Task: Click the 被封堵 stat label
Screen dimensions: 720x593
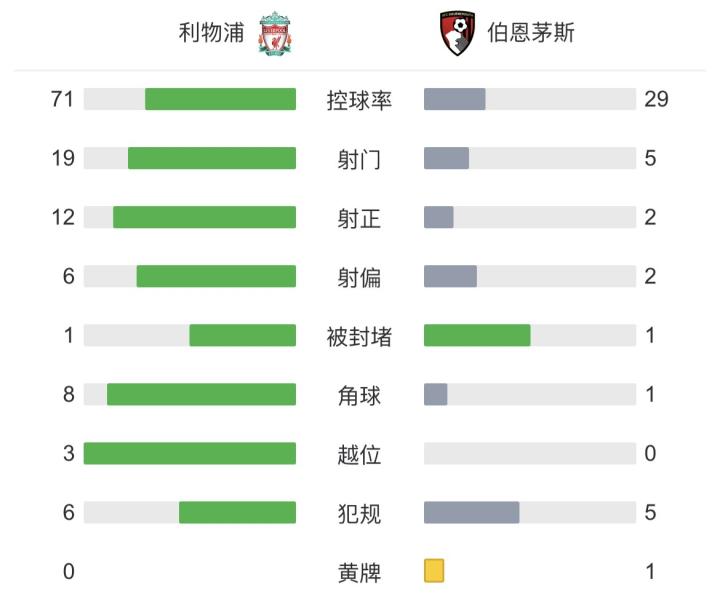Action: tap(359, 336)
